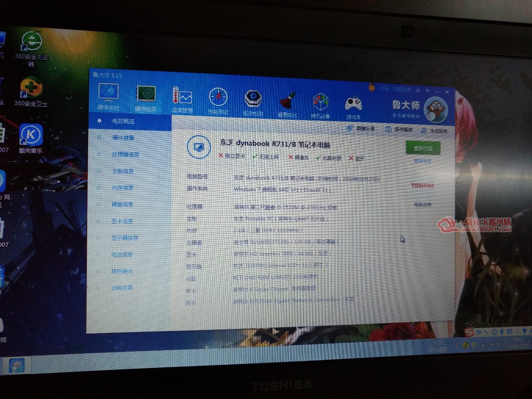The width and height of the screenshot is (532, 399).
Task: Click the 蓝牙 feature status
Action: pyautogui.click(x=356, y=159)
